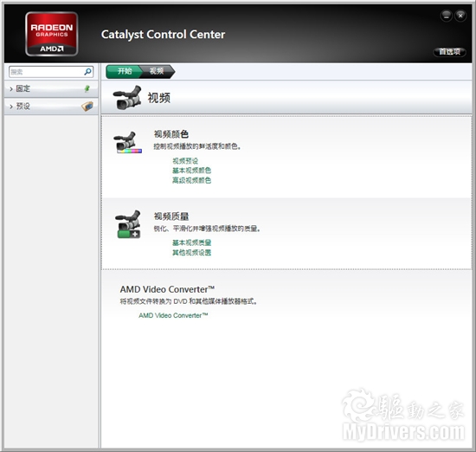This screenshot has height=452, width=476.
Task: Go to the 开始 breadcrumb tab
Action: (x=125, y=71)
